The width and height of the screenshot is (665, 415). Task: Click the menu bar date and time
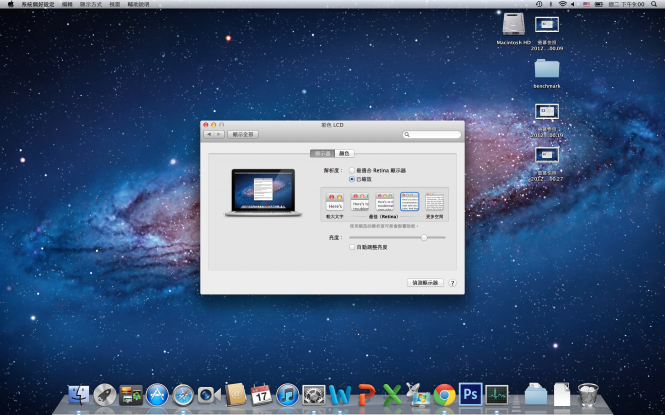(626, 4)
